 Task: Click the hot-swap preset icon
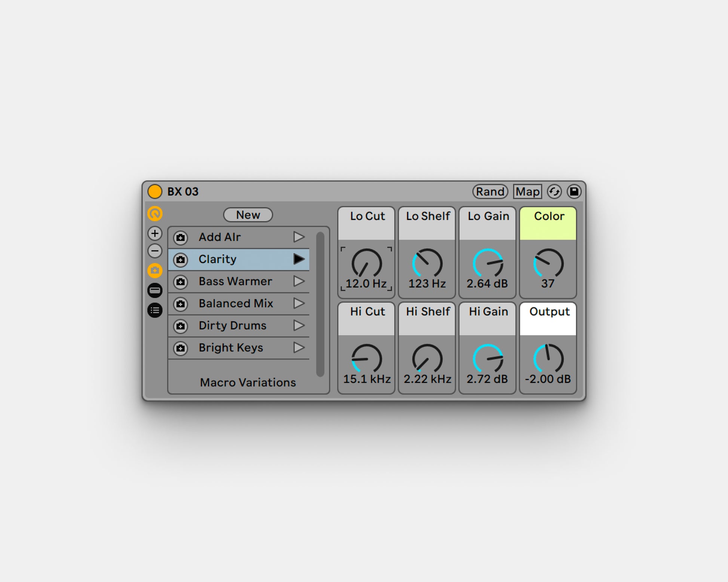click(554, 191)
